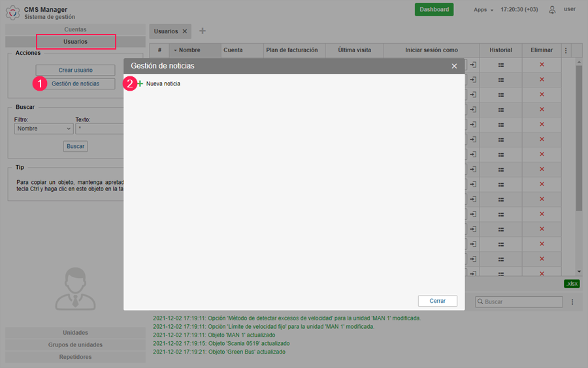Viewport: 588px width, 368px height.
Task: Click the log line "Objeto 'MAN 1' actualizado"
Action: [214, 335]
